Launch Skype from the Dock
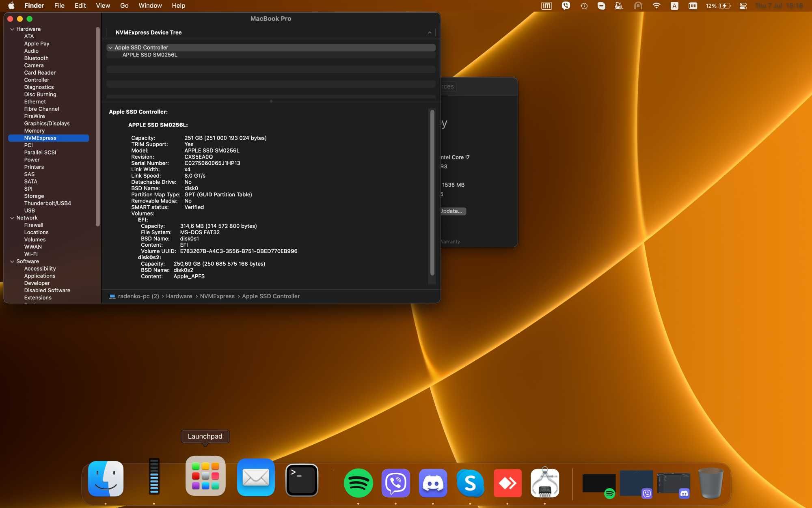 [x=470, y=483]
